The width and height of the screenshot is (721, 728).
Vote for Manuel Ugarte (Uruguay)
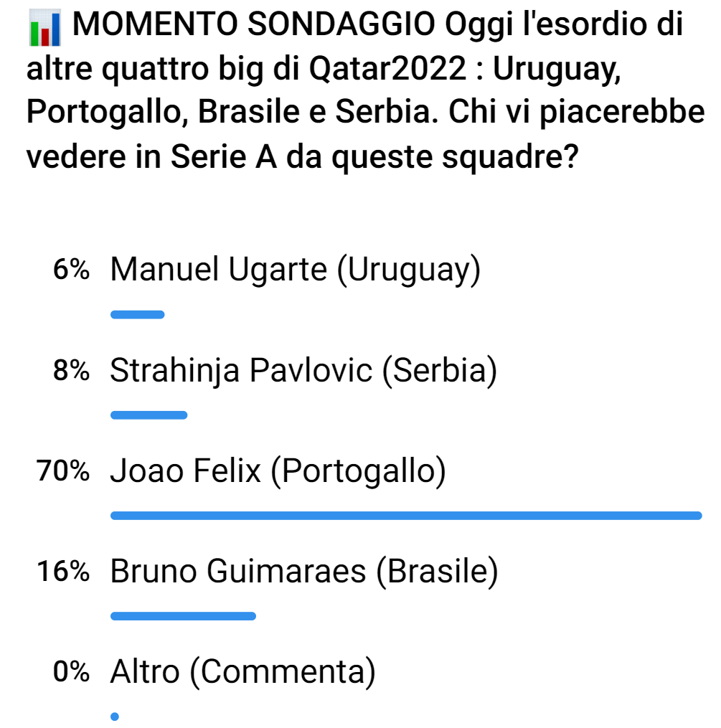295,270
